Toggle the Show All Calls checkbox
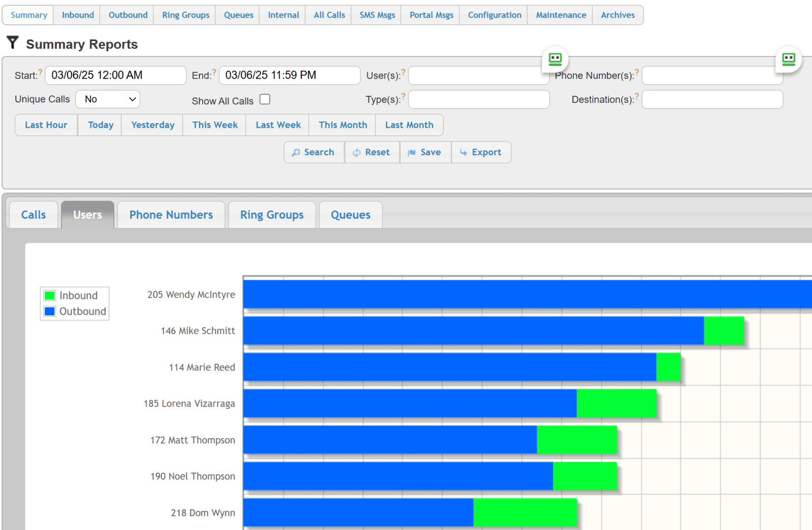The height and width of the screenshot is (530, 812). pyautogui.click(x=265, y=99)
